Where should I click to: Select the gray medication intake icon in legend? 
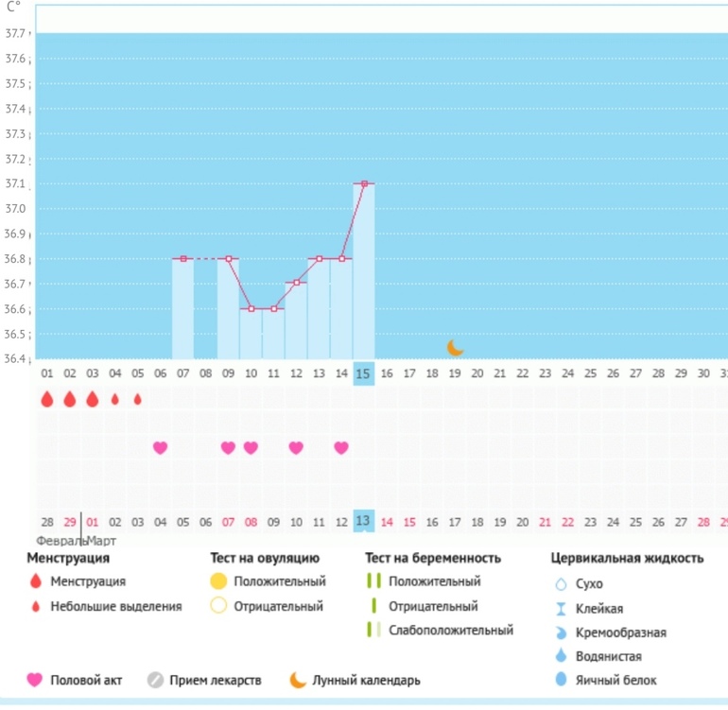pyautogui.click(x=156, y=680)
